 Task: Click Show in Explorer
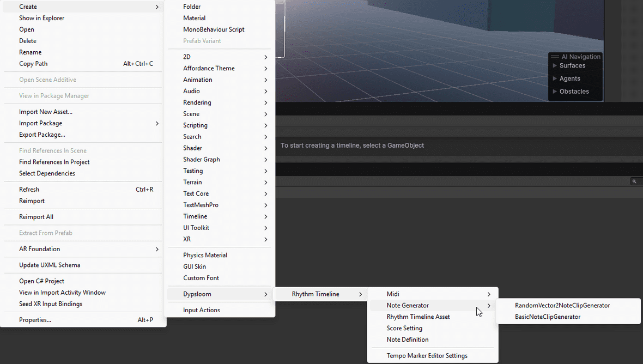click(x=41, y=19)
